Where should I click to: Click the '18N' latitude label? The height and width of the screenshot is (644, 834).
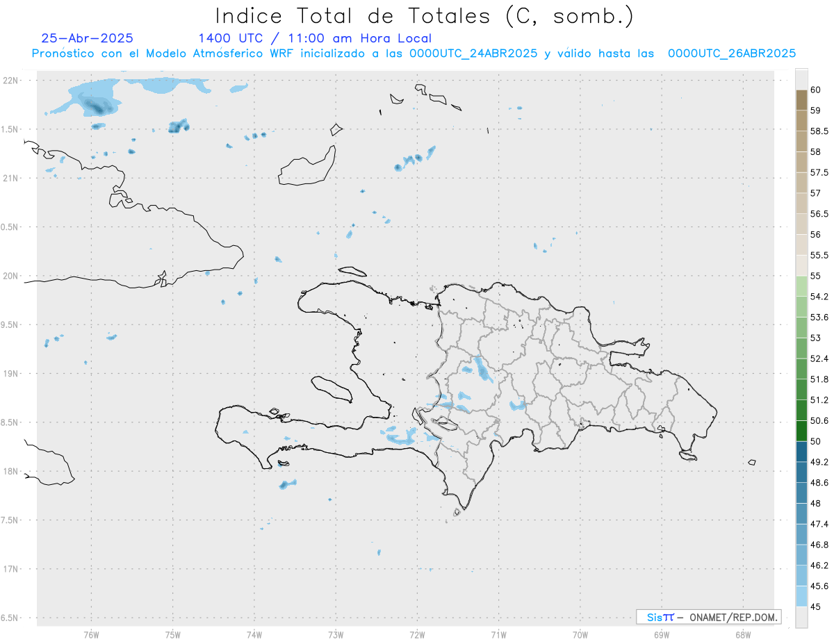coord(11,471)
